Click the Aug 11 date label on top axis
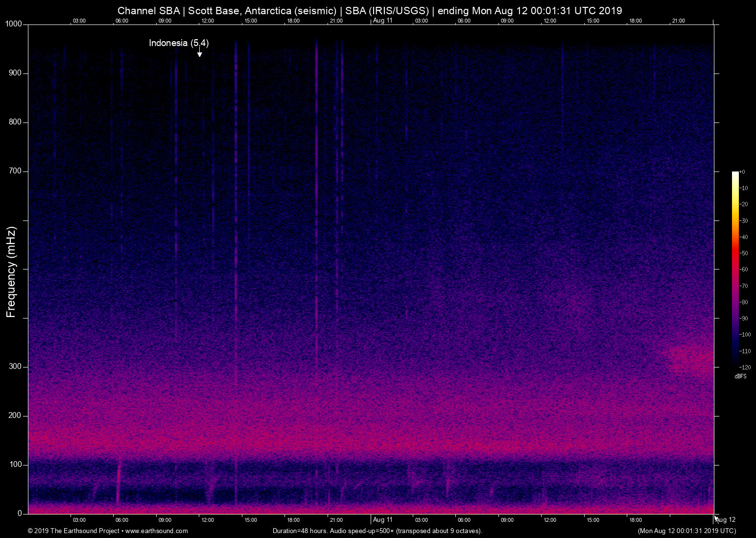The height and width of the screenshot is (538, 756). [x=382, y=21]
